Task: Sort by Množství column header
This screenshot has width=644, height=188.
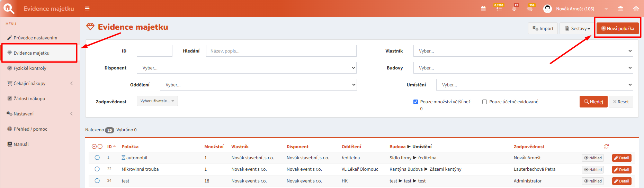Action: click(214, 147)
